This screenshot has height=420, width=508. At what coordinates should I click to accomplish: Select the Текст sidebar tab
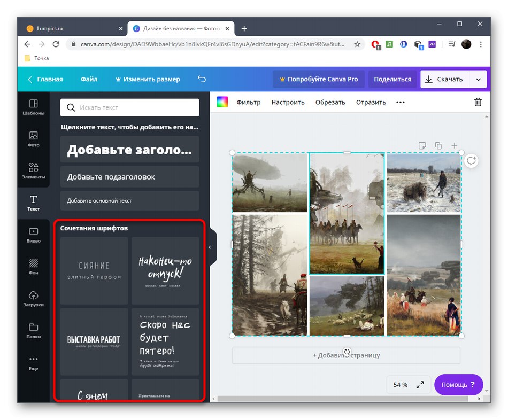click(x=33, y=203)
